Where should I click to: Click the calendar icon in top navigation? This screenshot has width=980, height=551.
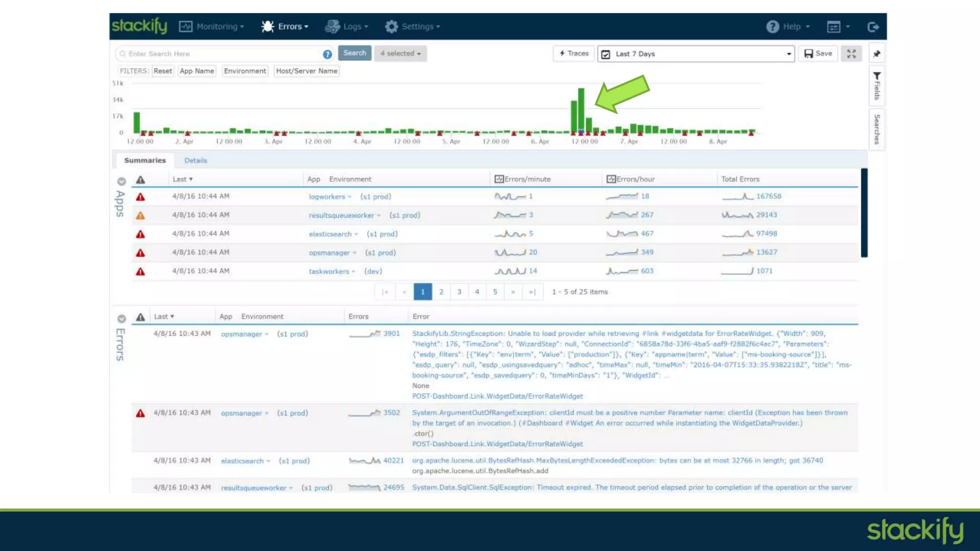click(834, 27)
